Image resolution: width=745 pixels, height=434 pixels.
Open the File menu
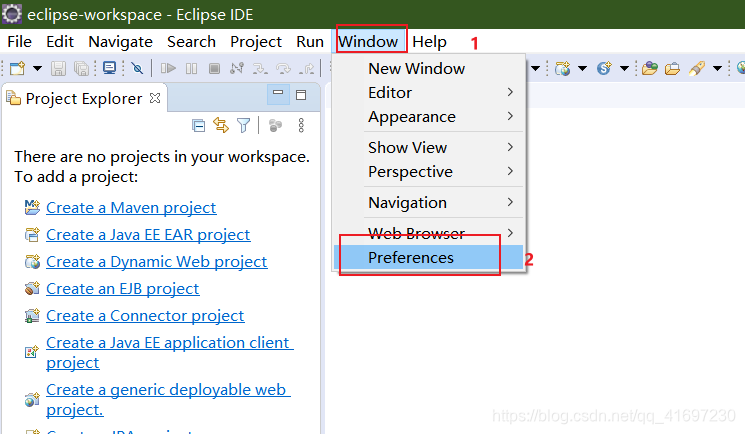coord(19,42)
